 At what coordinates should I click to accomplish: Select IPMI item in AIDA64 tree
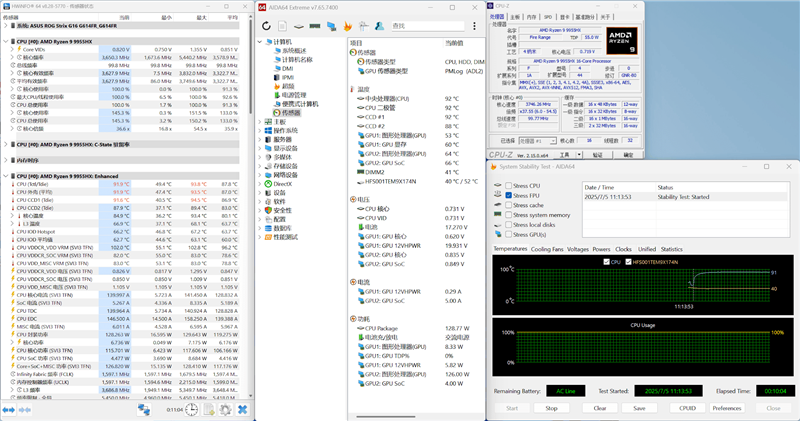284,78
